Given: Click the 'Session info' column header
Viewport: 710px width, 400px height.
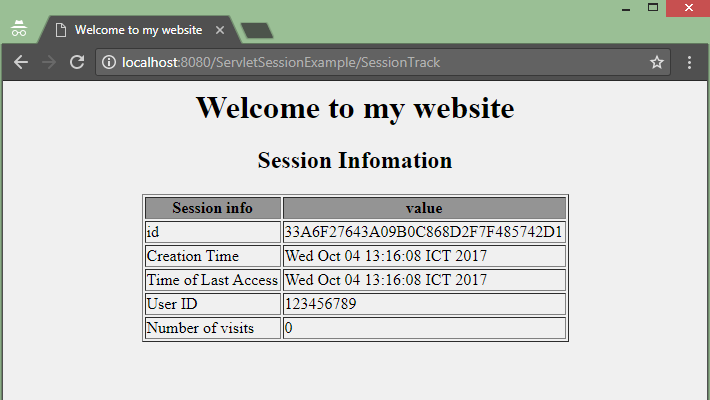Looking at the screenshot, I should (212, 208).
